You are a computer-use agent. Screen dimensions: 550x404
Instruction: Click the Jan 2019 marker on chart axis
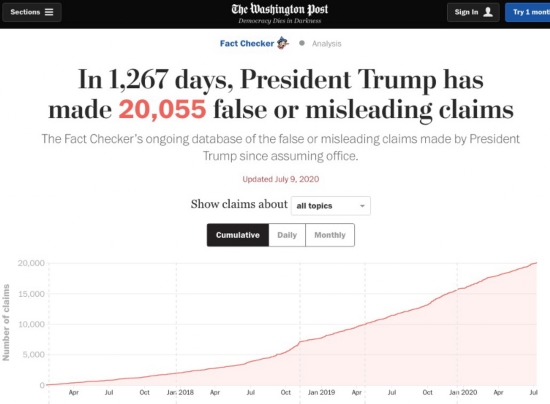(x=321, y=392)
